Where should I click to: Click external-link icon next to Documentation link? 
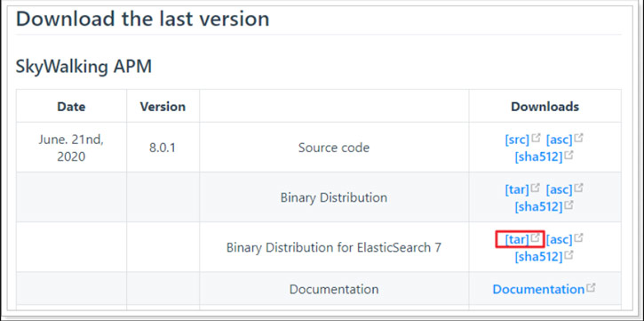[591, 287]
